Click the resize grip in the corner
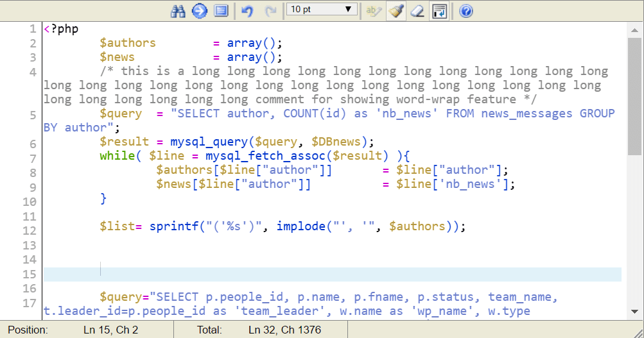The image size is (644, 338). tap(638, 333)
